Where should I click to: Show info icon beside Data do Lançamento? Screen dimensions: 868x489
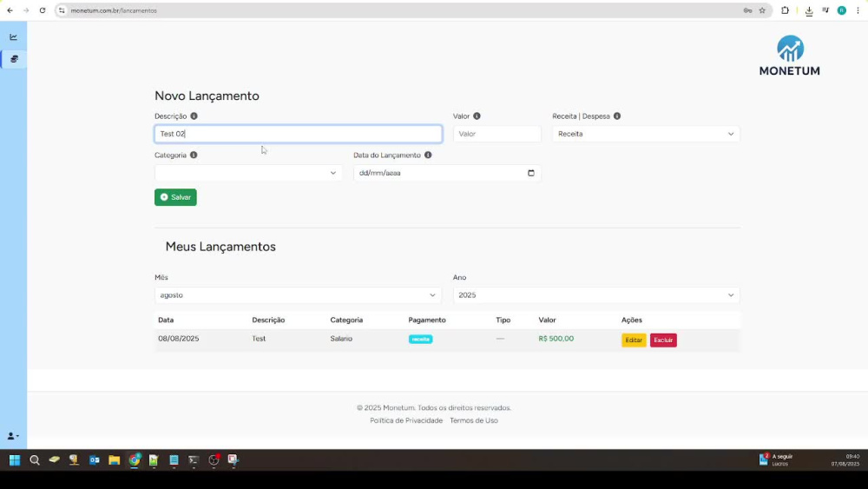[428, 155]
